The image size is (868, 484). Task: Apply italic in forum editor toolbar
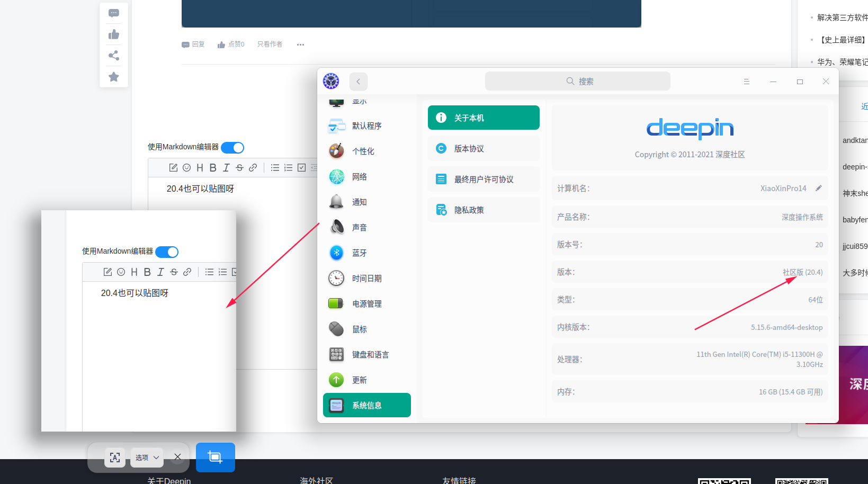click(x=226, y=168)
